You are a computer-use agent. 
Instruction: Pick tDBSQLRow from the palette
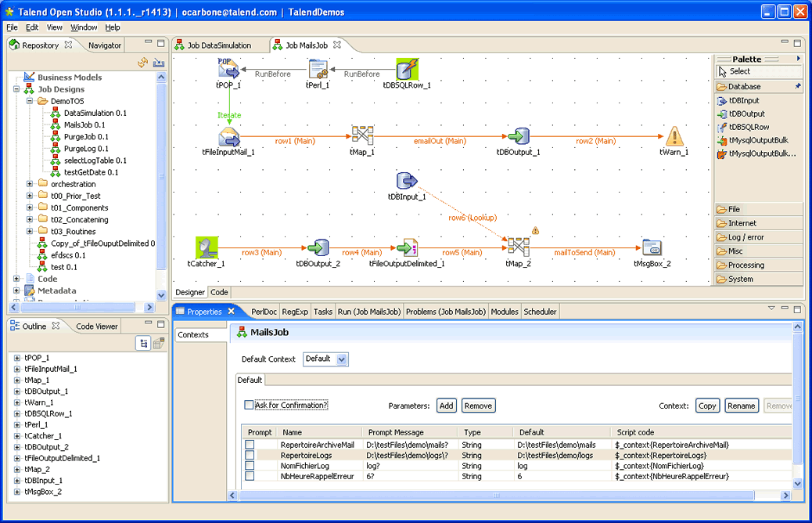point(743,127)
